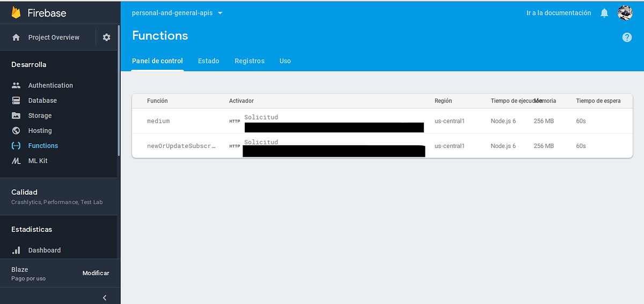Open Authentication in the sidebar
The image size is (644, 304).
tap(50, 85)
